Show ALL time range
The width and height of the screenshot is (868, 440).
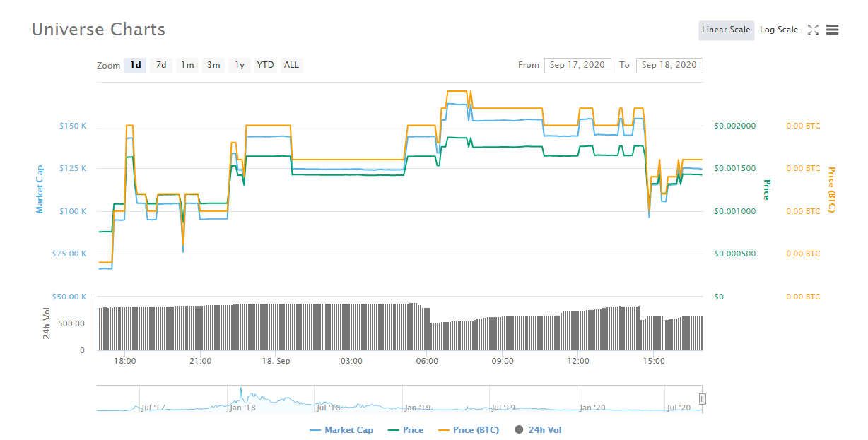click(x=291, y=65)
